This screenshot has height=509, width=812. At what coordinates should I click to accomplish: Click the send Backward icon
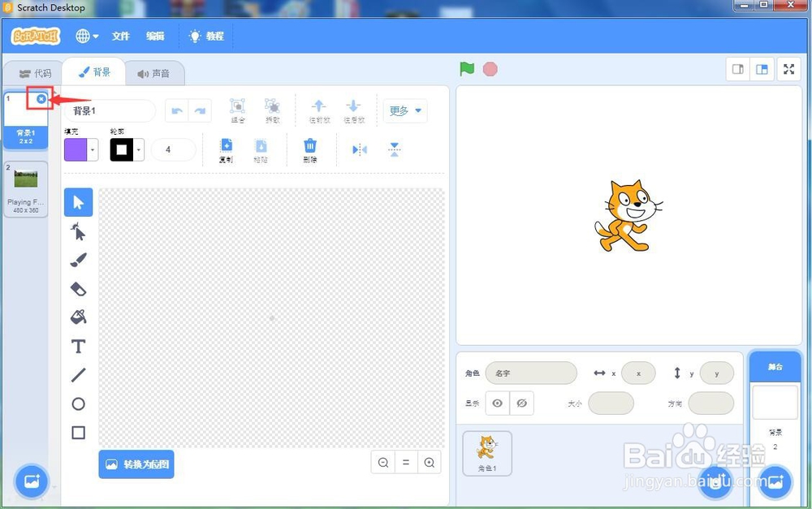pyautogui.click(x=354, y=110)
